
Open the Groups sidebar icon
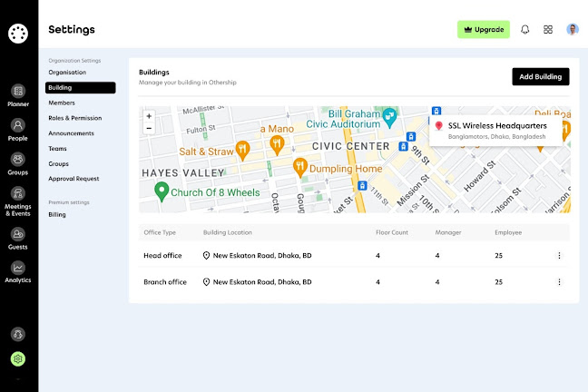pyautogui.click(x=18, y=164)
